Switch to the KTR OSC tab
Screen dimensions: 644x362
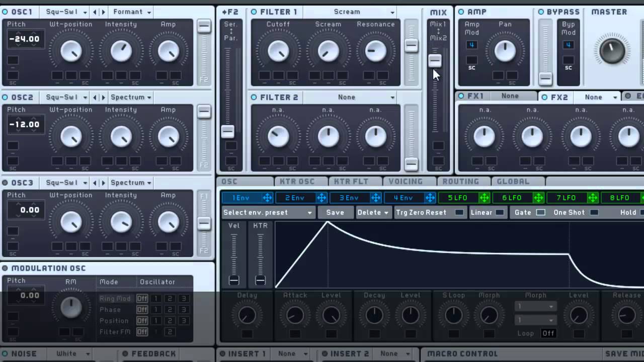click(x=297, y=182)
